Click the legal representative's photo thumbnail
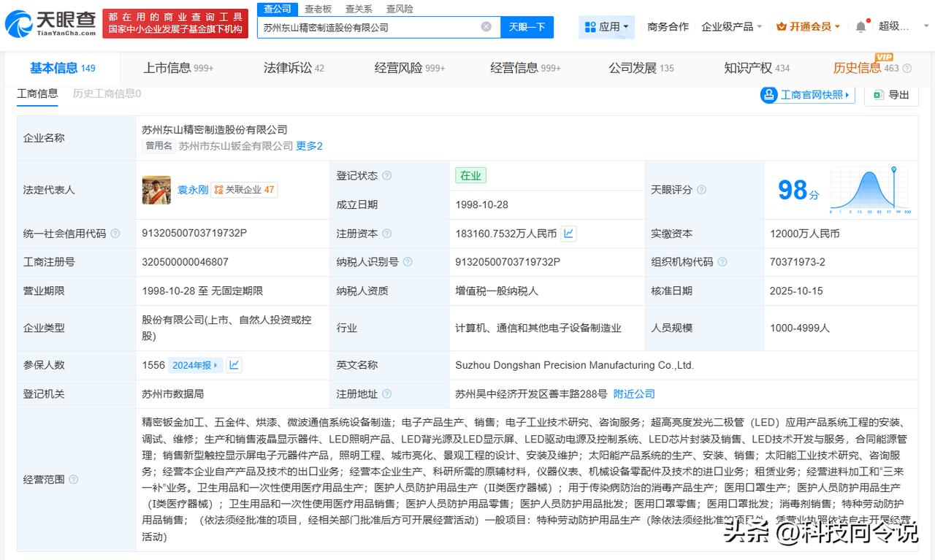 tap(156, 190)
